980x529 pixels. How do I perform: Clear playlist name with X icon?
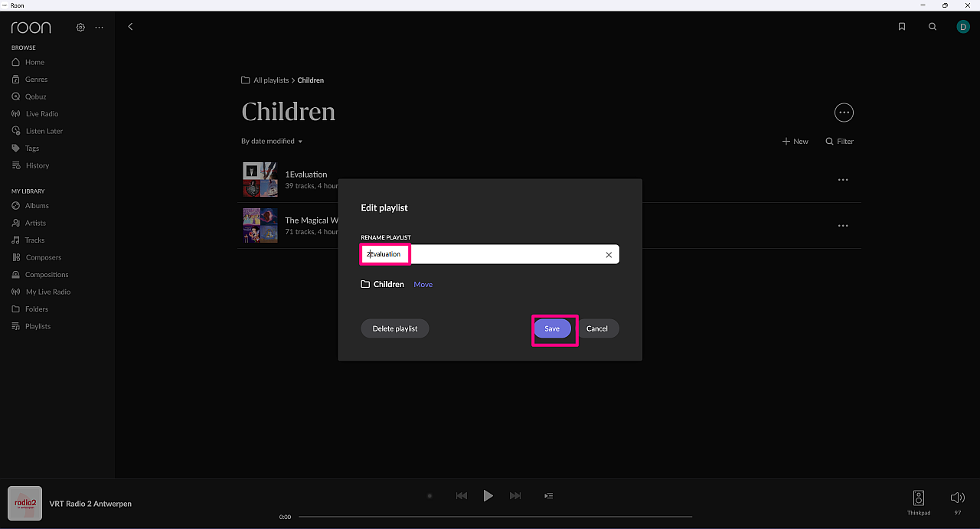609,255
